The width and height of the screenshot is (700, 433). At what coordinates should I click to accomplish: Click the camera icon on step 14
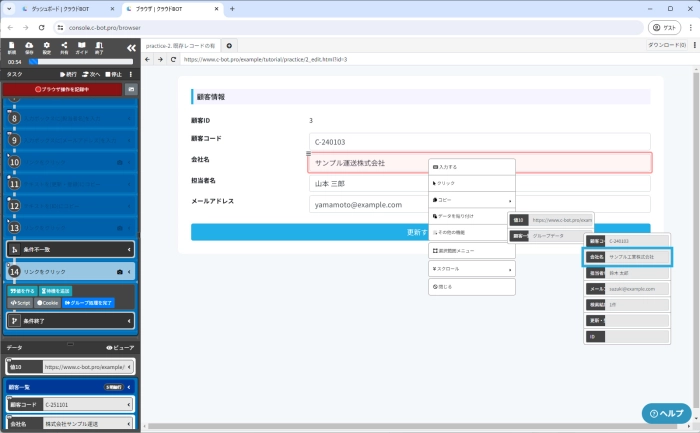(x=120, y=271)
